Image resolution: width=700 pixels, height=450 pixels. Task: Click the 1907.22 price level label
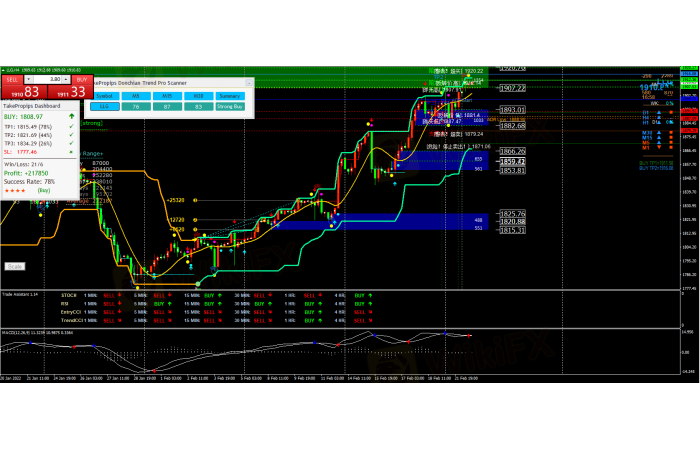pyautogui.click(x=512, y=87)
